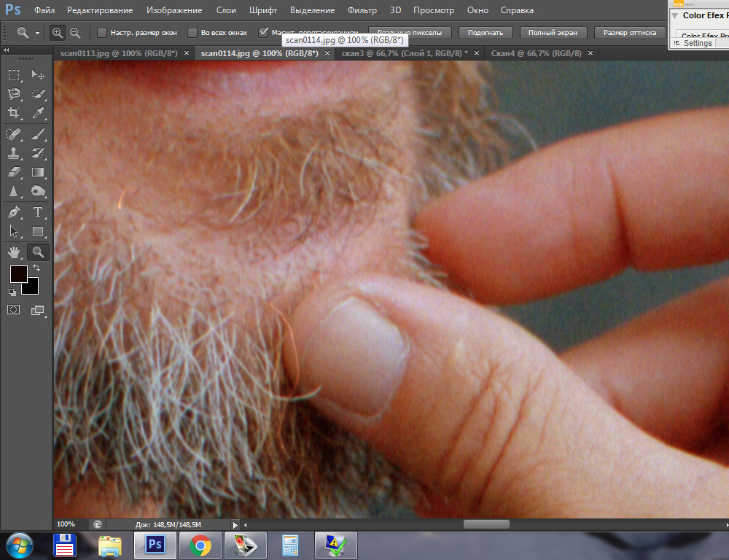Image resolution: width=729 pixels, height=560 pixels.
Task: Select the Crop tool
Action: (x=14, y=113)
